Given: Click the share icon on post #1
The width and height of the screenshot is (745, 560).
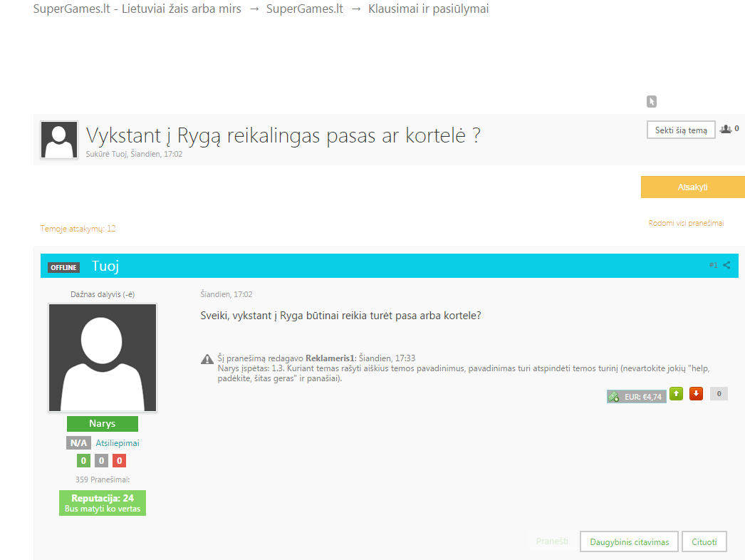Looking at the screenshot, I should coord(726,265).
